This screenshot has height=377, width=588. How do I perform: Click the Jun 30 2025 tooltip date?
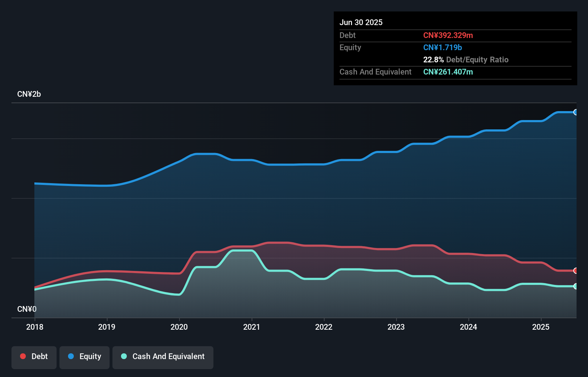[361, 22]
